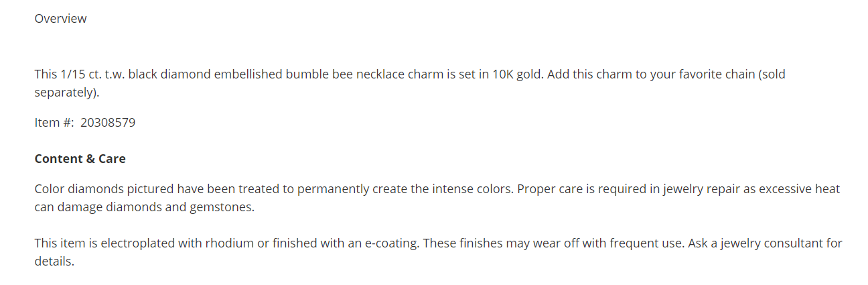Screen dimensions: 868x285
Task: Click the "Item #:" label
Action: (54, 123)
